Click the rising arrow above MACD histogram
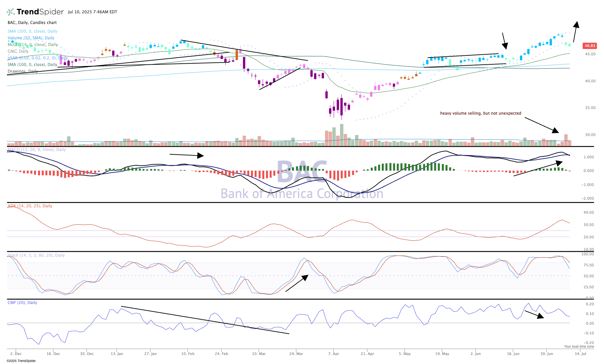Image resolution: width=604 pixels, height=364 pixels. point(538,168)
